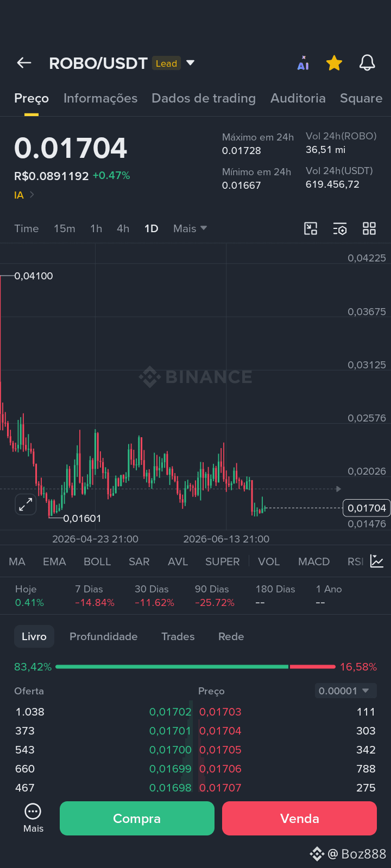
Task: Tap the Vol 24h(USDT) value 619.456,72
Action: [x=332, y=184]
